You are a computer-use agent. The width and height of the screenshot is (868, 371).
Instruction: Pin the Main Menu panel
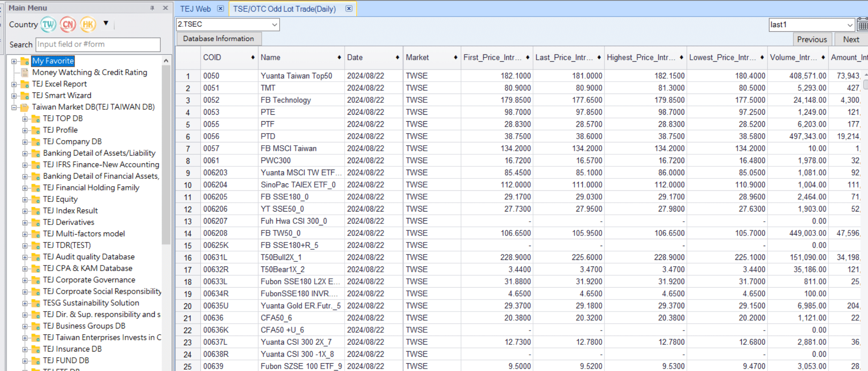(152, 8)
